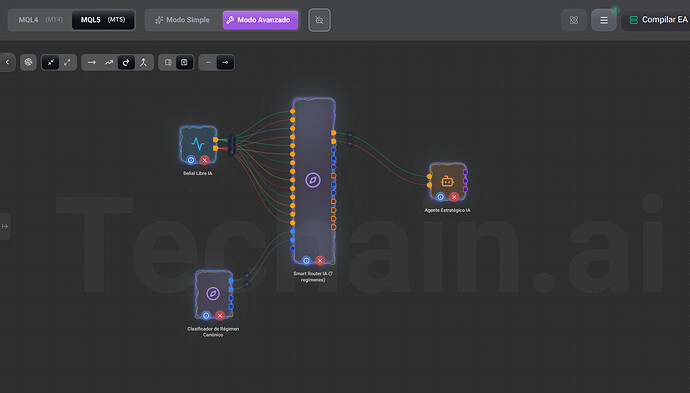Screen dimensions: 690x393
Task: Choose the merge-branch connection style
Action: point(143,62)
